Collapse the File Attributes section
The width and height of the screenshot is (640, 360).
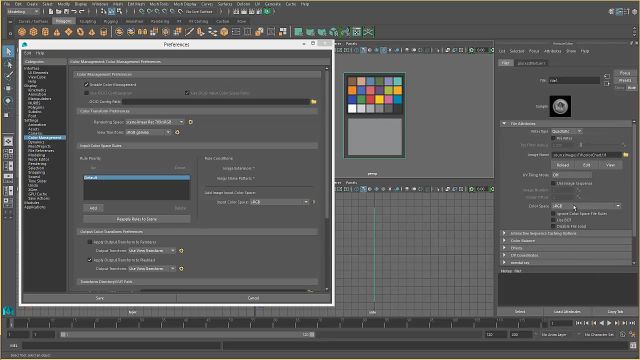pyautogui.click(x=504, y=123)
